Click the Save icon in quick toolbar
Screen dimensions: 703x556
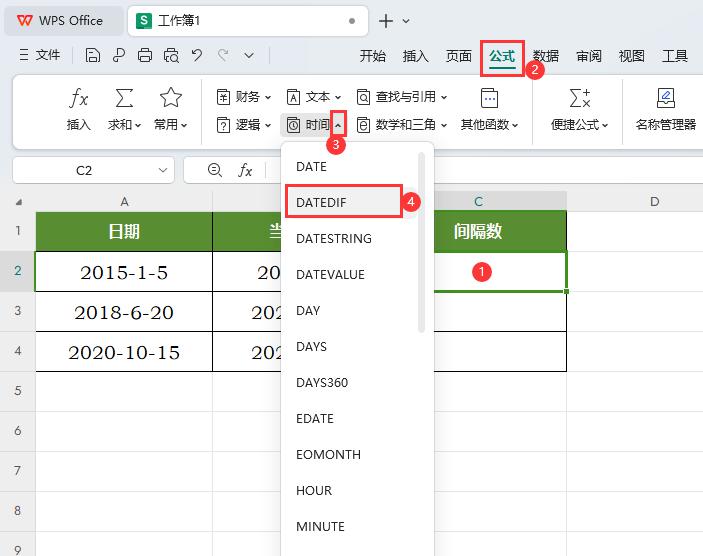click(x=92, y=56)
